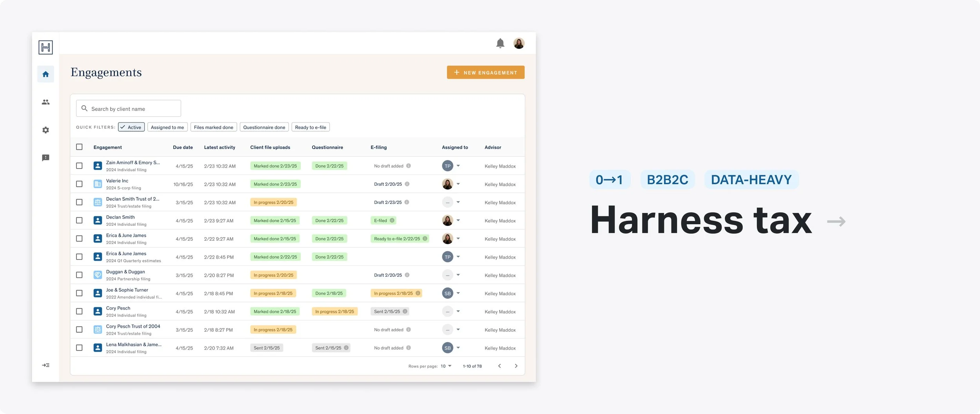Open assignee dropdown for Duggan & Duggan row
The image size is (980, 414).
pyautogui.click(x=458, y=275)
